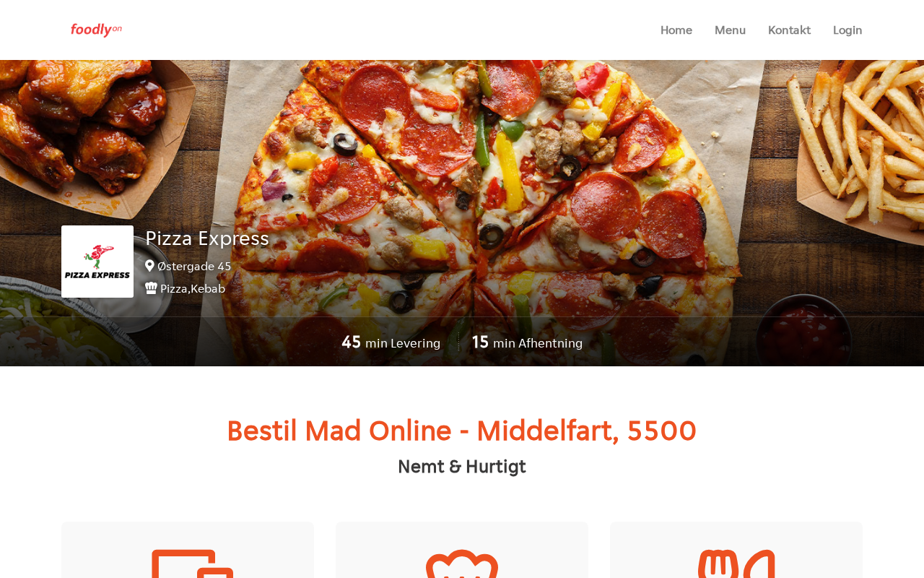Click the map pin icon beside Østergade 45
The height and width of the screenshot is (578, 924).
coord(149,266)
